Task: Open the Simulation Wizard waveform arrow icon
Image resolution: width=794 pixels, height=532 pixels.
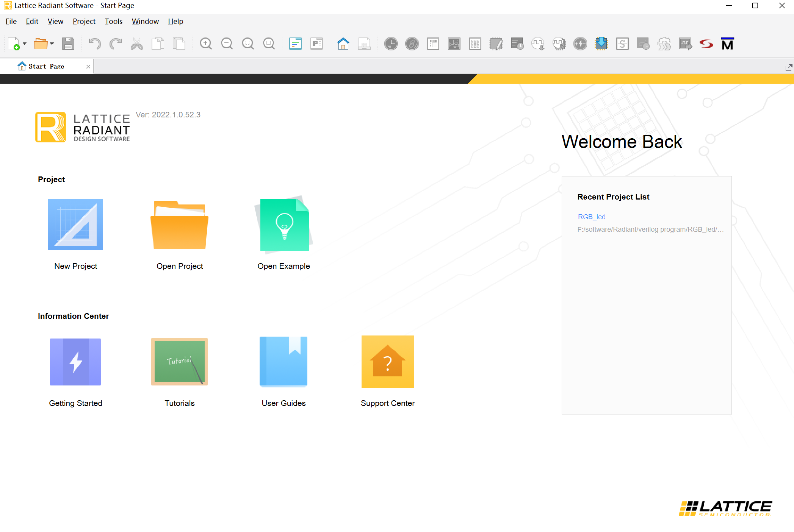Action: click(x=685, y=44)
